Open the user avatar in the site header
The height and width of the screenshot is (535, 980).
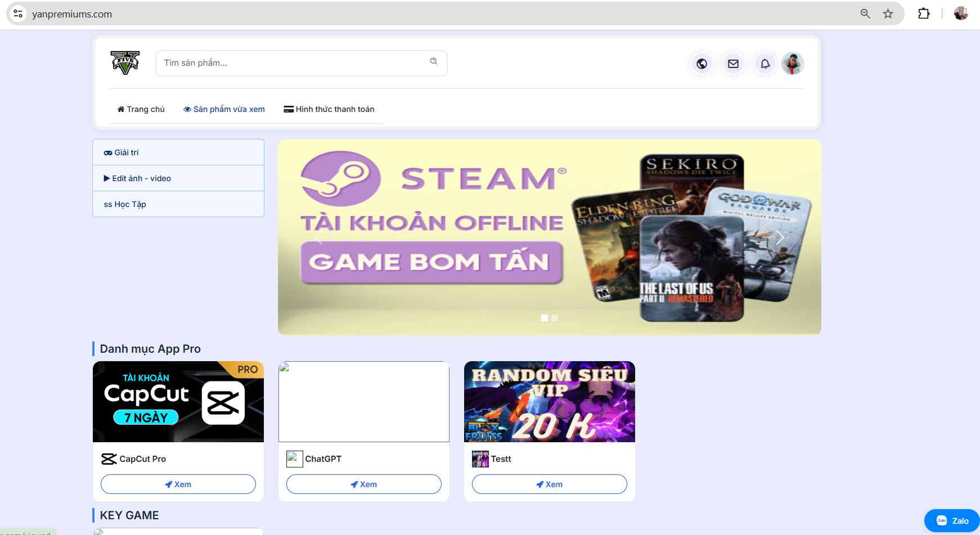(x=793, y=64)
